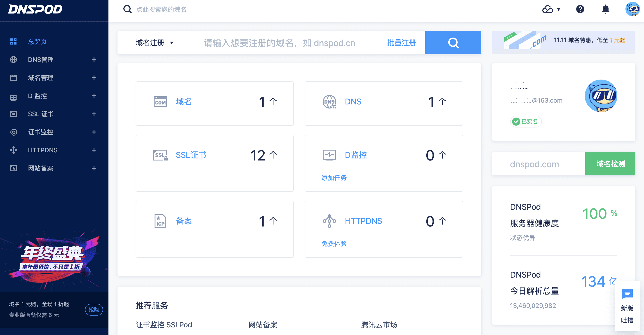Click the D 监控 monitor icon in sidebar
Image resolution: width=644 pixels, height=335 pixels.
click(14, 98)
